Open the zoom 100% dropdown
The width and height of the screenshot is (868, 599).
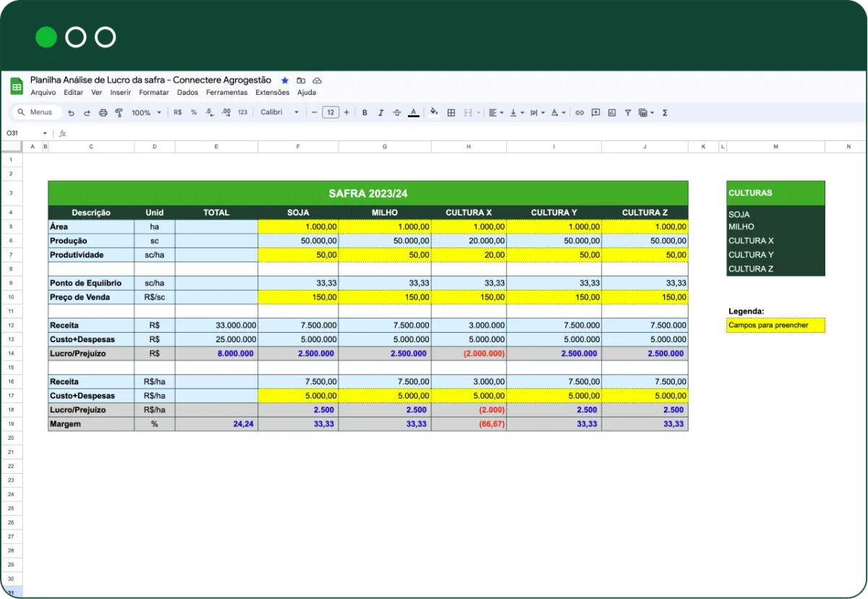click(x=145, y=113)
